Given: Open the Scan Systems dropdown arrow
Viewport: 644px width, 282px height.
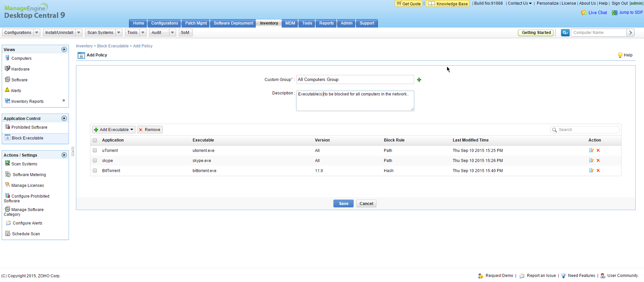Looking at the screenshot, I should [119, 33].
